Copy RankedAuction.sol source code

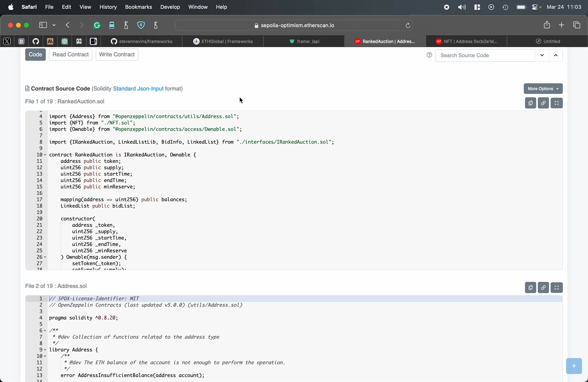[x=530, y=103]
